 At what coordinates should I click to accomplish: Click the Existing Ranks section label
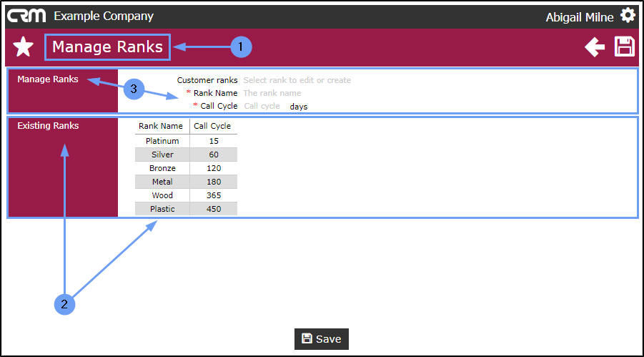[48, 126]
